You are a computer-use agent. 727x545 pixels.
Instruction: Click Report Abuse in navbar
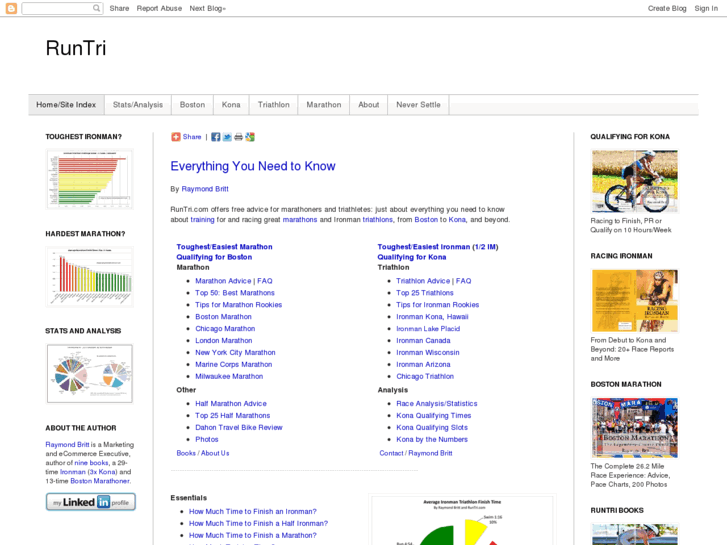[159, 8]
